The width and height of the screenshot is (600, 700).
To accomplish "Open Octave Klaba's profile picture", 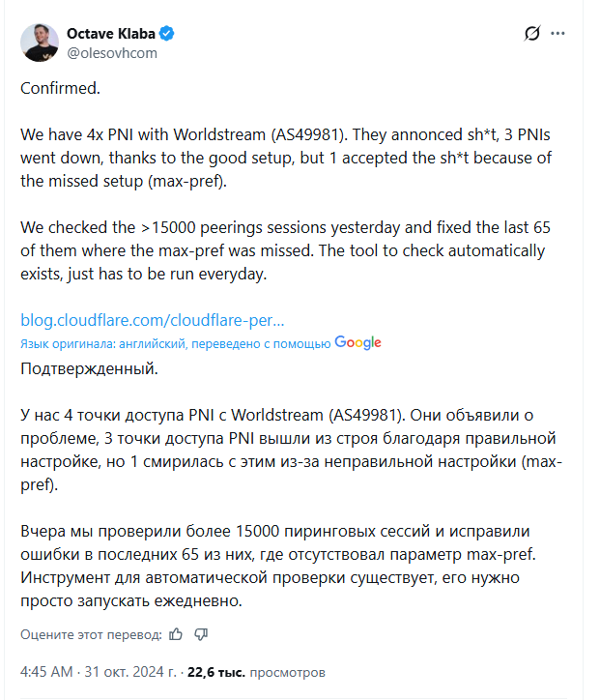I will click(x=40, y=43).
